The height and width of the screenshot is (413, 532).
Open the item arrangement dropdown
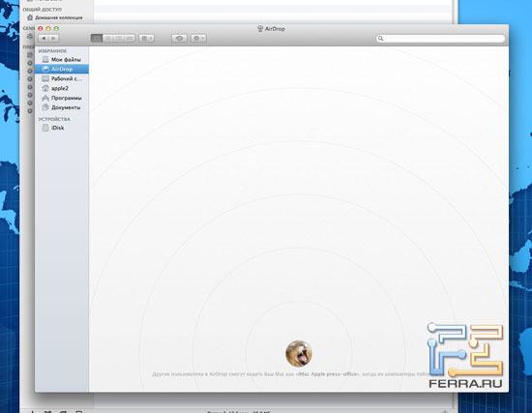147,39
